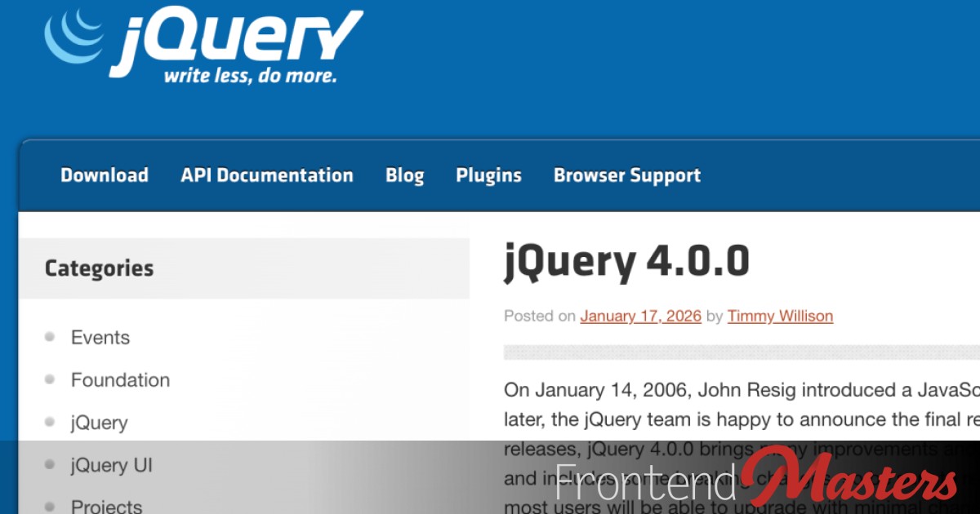Viewport: 980px width, 514px height.
Task: Click the bullet icon beside Foundation
Action: pos(49,379)
